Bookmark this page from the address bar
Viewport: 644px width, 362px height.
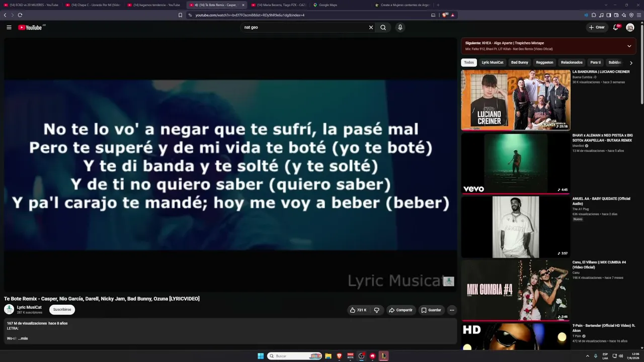tap(180, 15)
